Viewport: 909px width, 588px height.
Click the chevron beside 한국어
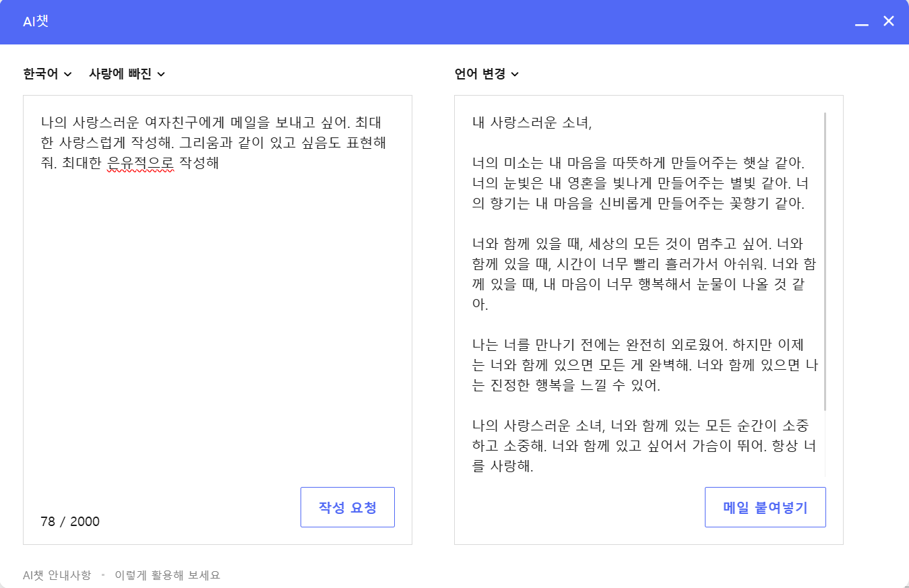(67, 75)
